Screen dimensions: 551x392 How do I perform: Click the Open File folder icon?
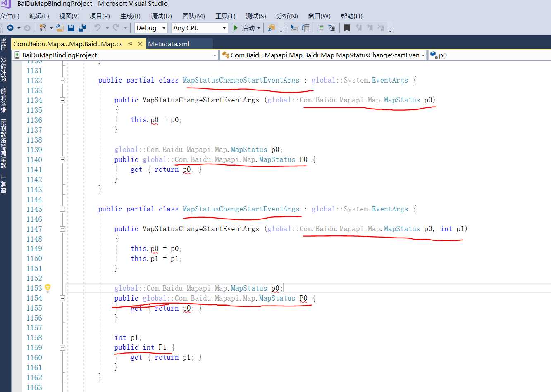pos(60,28)
